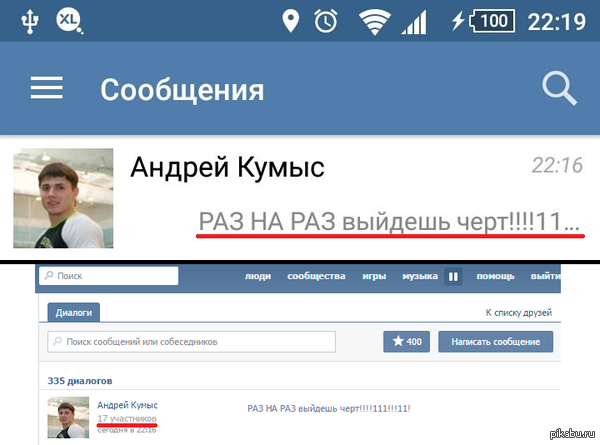Select the Диалоги tab
Viewport: 600px width, 445px height.
pos(73,313)
